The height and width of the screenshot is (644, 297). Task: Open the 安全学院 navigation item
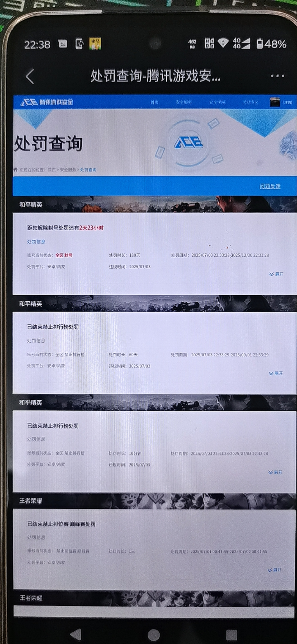(217, 102)
